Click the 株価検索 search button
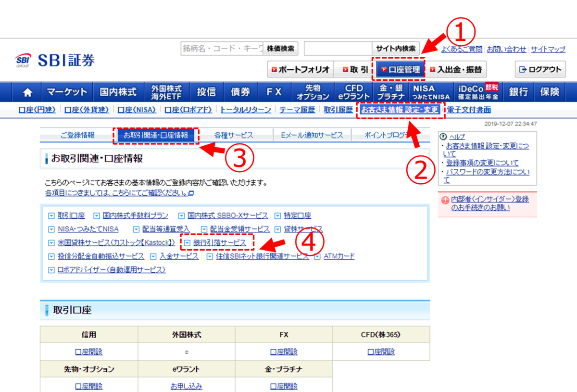Screen dimensions: 577x392 281,49
